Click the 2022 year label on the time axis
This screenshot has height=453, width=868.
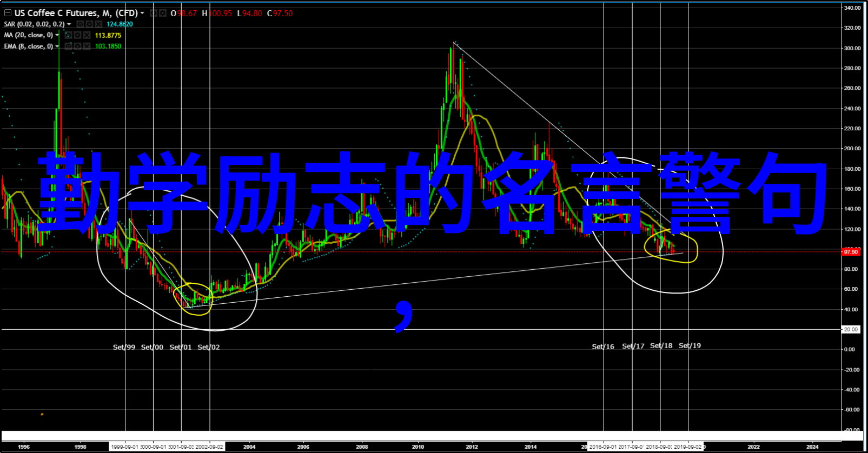coord(754,447)
